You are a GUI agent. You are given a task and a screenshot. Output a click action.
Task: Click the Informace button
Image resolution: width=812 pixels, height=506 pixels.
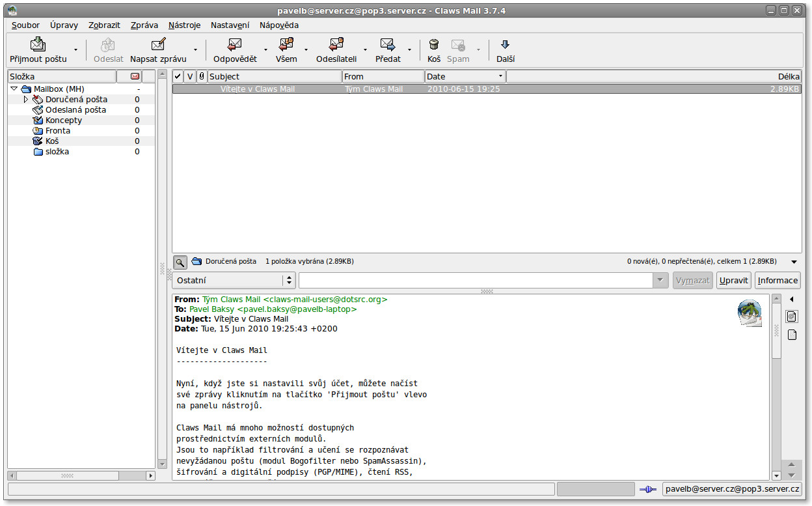778,281
